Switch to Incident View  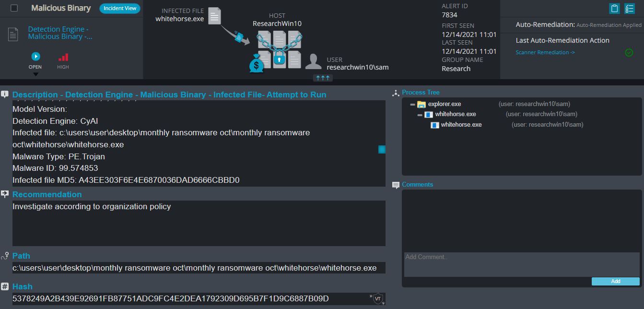coord(120,8)
